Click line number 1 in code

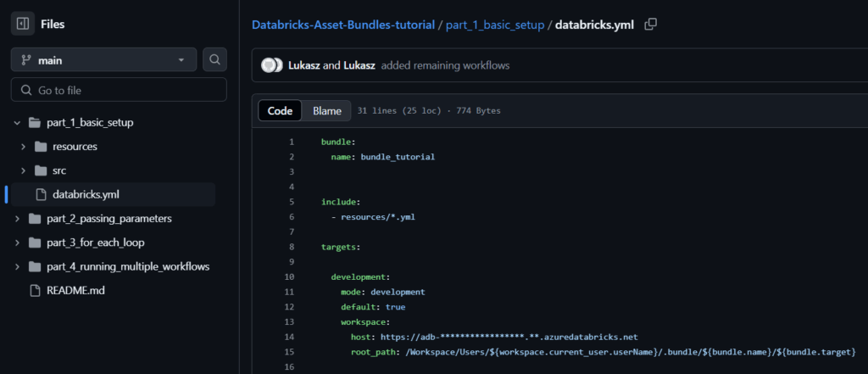pos(292,142)
